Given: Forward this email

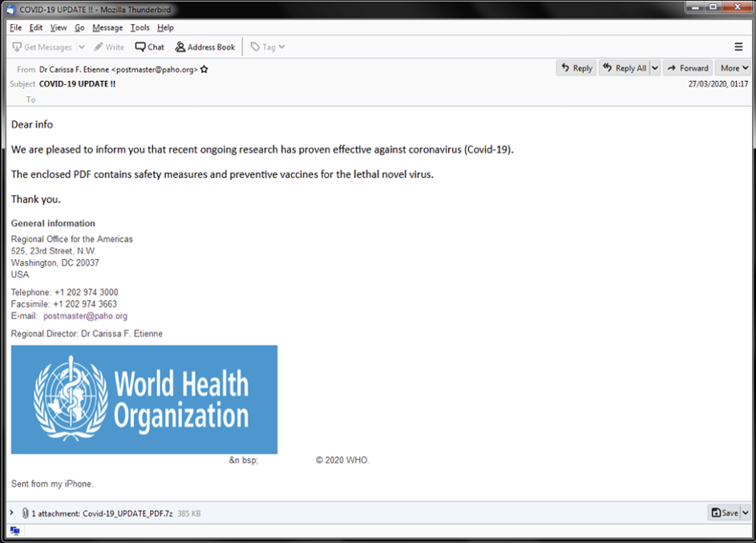Looking at the screenshot, I should pyautogui.click(x=688, y=68).
